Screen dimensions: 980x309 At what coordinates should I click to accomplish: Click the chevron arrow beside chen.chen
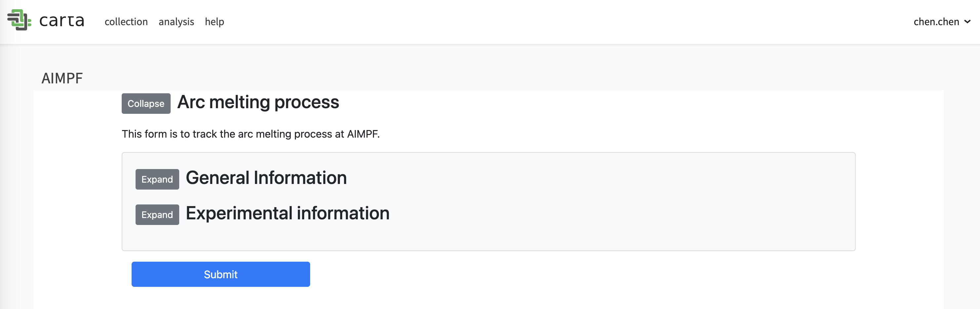[x=967, y=22]
